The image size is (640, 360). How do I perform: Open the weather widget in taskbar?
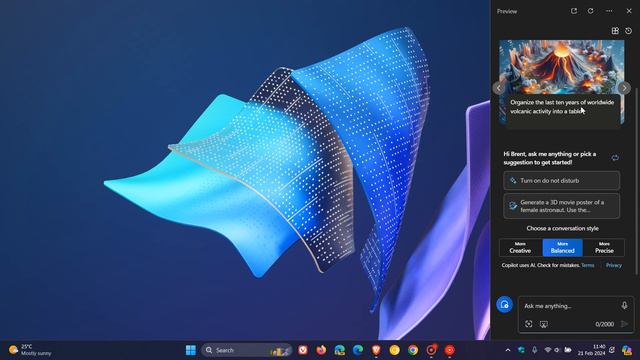pyautogui.click(x=31, y=350)
